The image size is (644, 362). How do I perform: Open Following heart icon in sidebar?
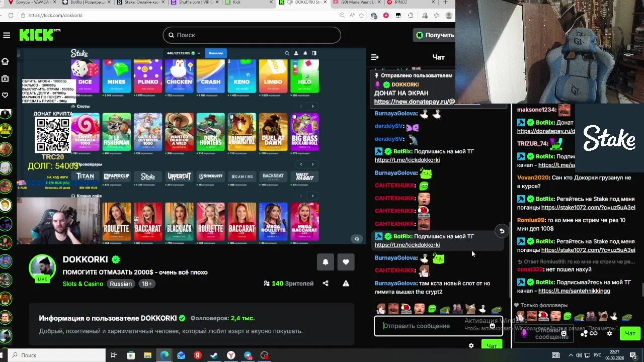6,95
